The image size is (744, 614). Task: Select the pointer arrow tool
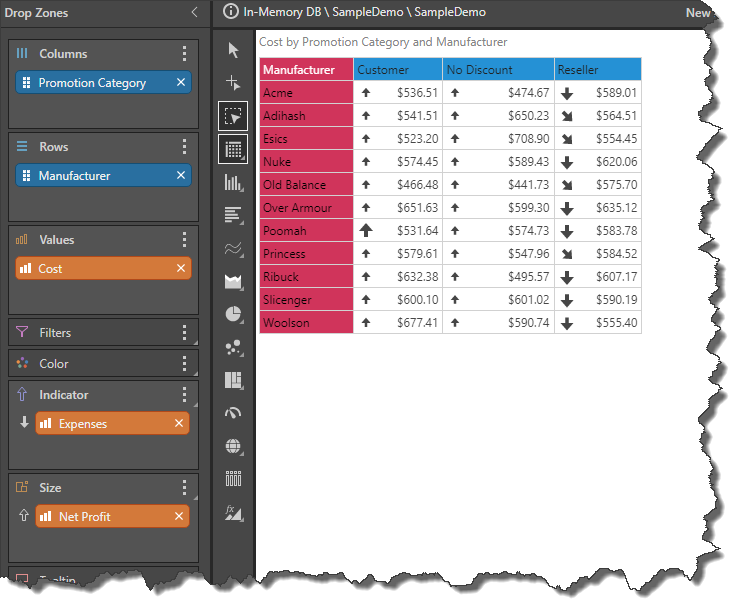[234, 50]
